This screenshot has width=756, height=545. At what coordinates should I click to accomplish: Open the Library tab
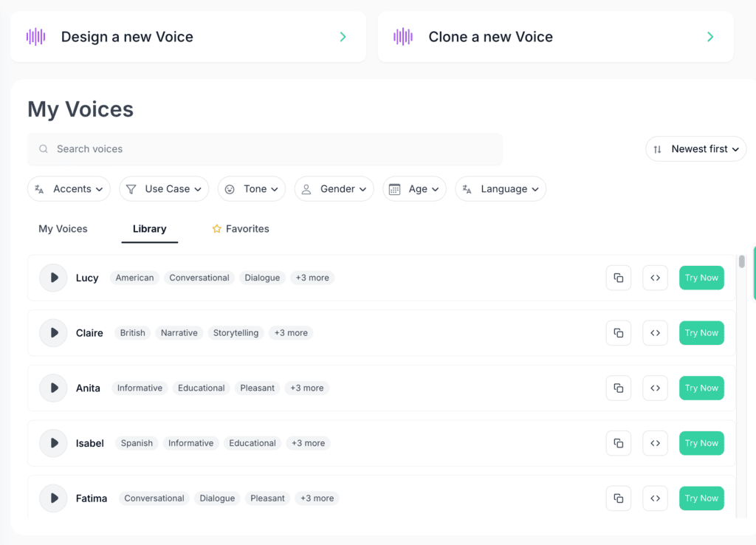[149, 229]
